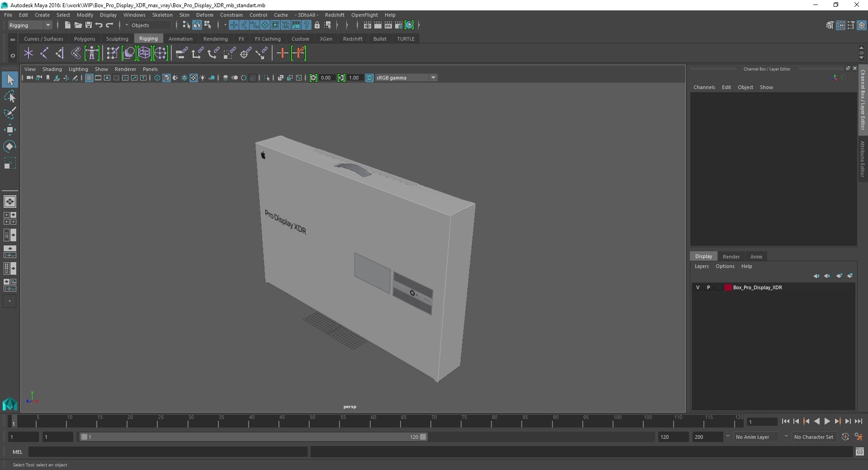
Task: Activate the Move tool in toolbox
Action: click(10, 130)
